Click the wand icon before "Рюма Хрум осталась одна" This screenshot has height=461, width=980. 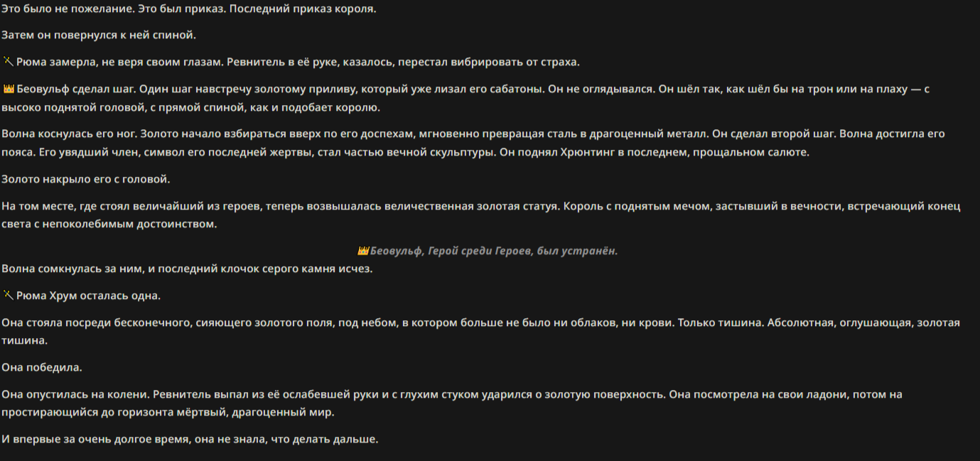click(8, 295)
